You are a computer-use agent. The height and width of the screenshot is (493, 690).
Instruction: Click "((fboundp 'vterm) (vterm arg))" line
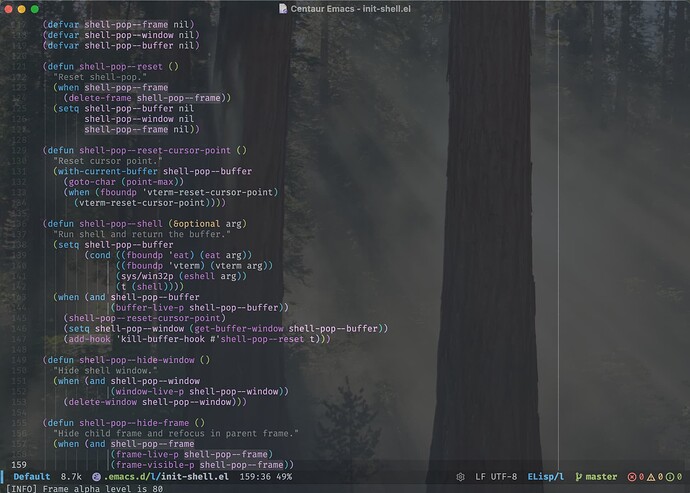[195, 266]
